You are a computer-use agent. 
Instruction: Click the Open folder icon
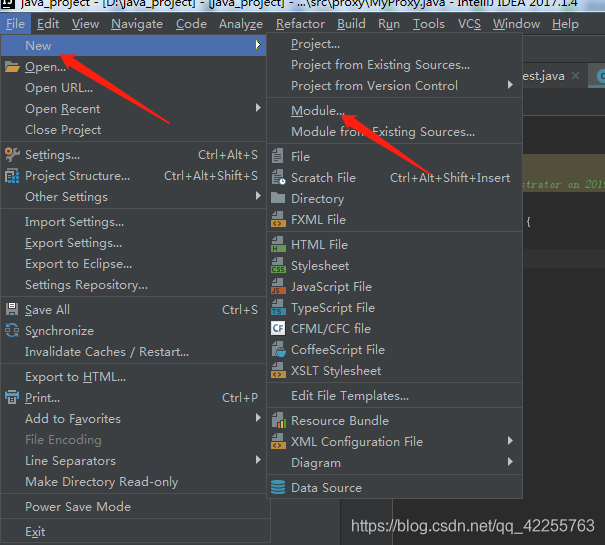pyautogui.click(x=12, y=67)
